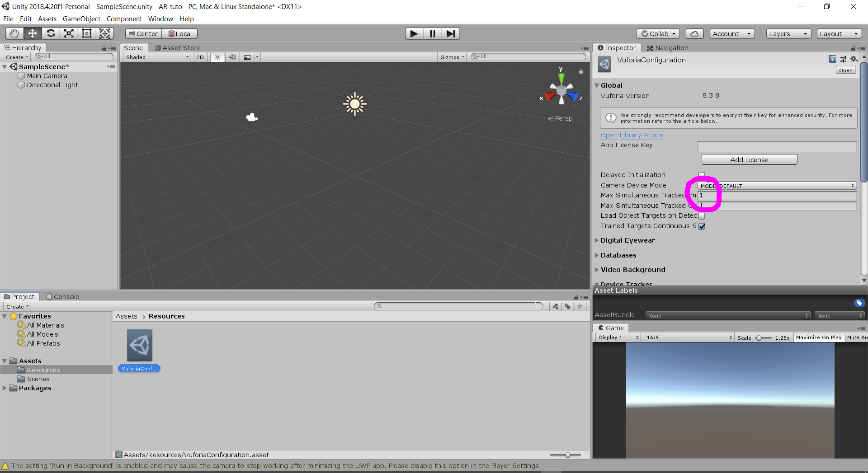Click the Step frame button

[450, 33]
